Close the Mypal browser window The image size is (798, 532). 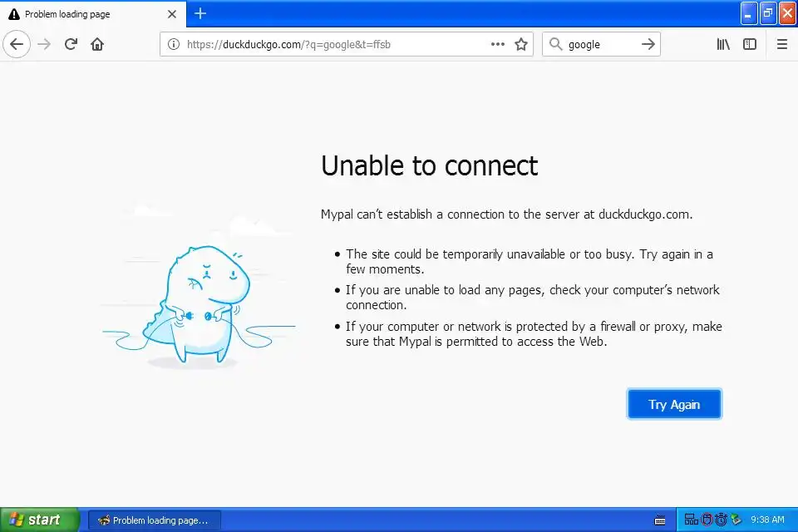(x=787, y=14)
